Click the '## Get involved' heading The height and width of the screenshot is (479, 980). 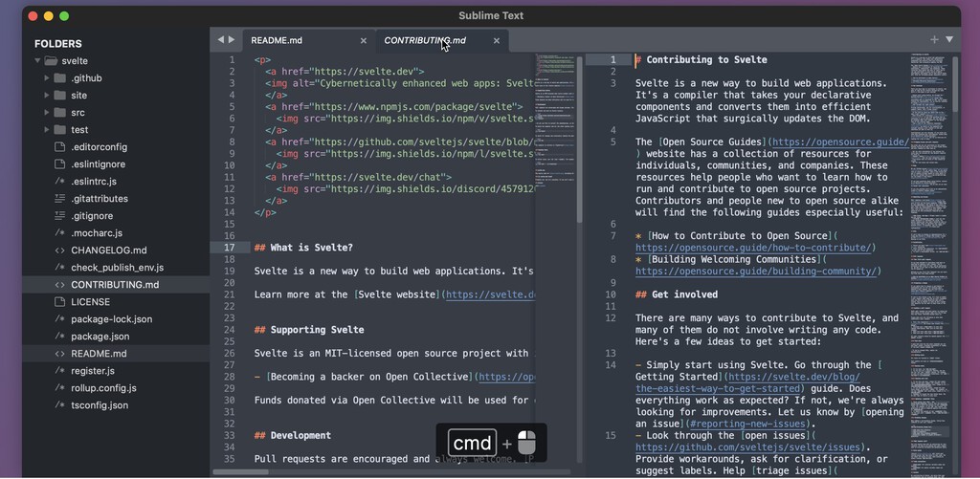[x=677, y=294]
